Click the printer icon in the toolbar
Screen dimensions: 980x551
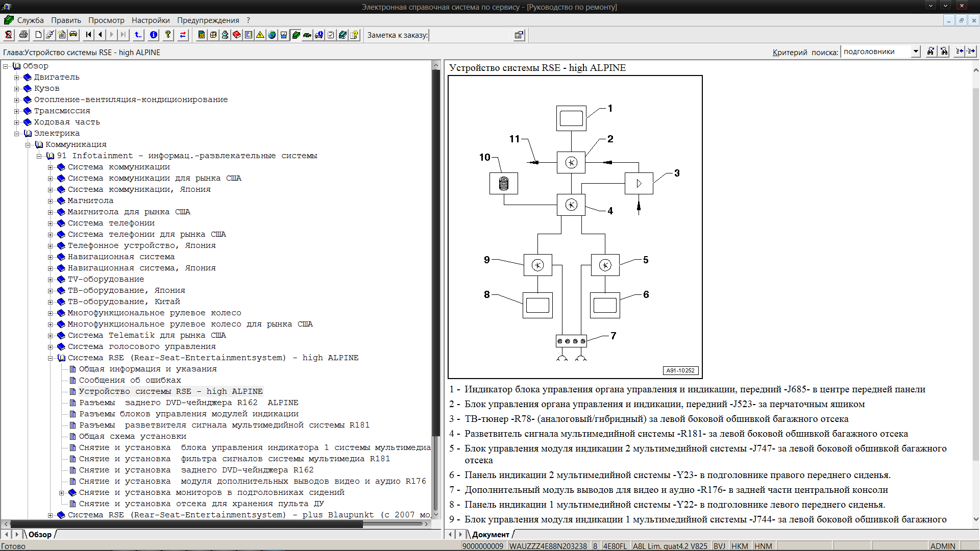(x=23, y=35)
